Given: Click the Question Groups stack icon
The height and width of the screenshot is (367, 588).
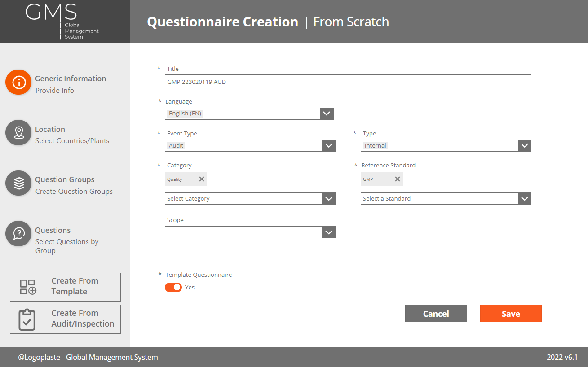Looking at the screenshot, I should (x=18, y=183).
